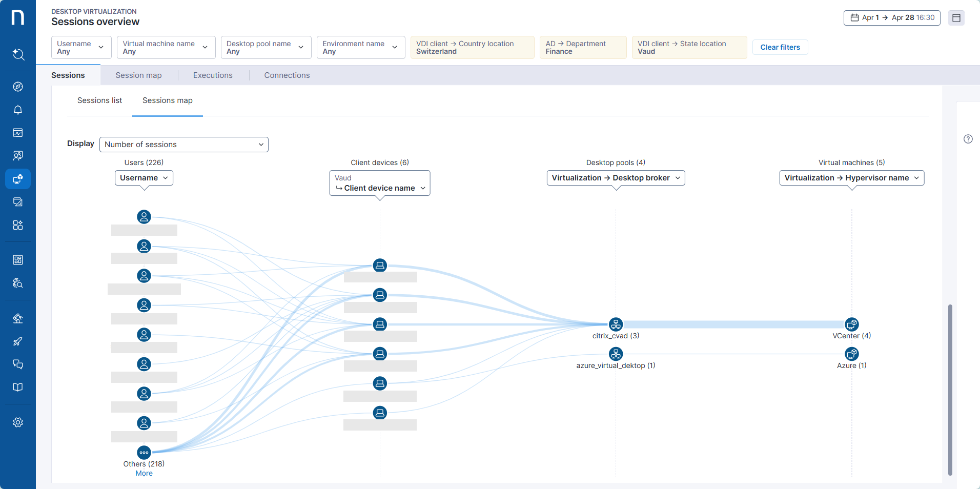
Task: Click the help question mark icon
Action: [968, 139]
